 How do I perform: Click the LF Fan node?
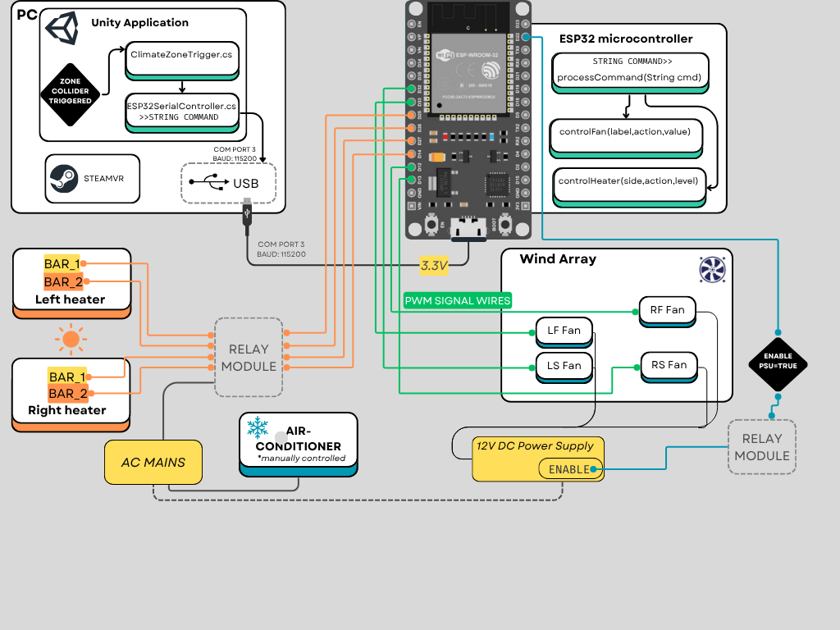564,329
